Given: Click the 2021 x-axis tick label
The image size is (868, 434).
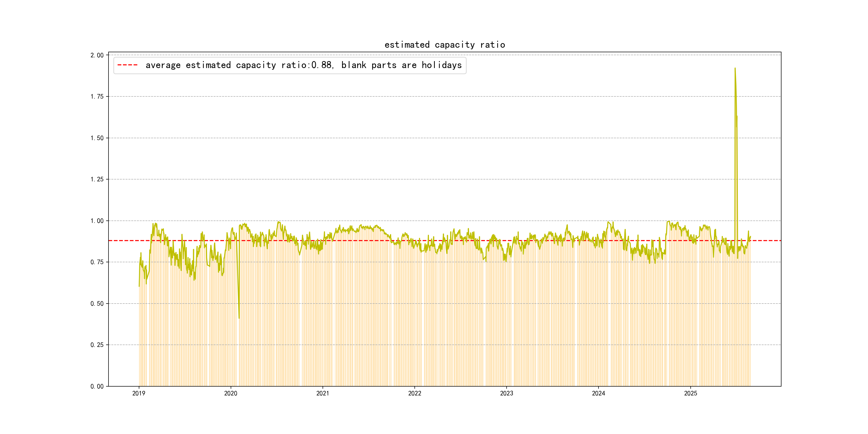Looking at the screenshot, I should [323, 393].
